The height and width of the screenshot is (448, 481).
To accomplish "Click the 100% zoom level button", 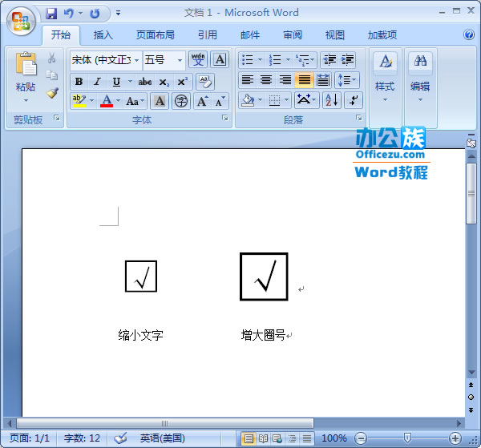I will (x=334, y=438).
